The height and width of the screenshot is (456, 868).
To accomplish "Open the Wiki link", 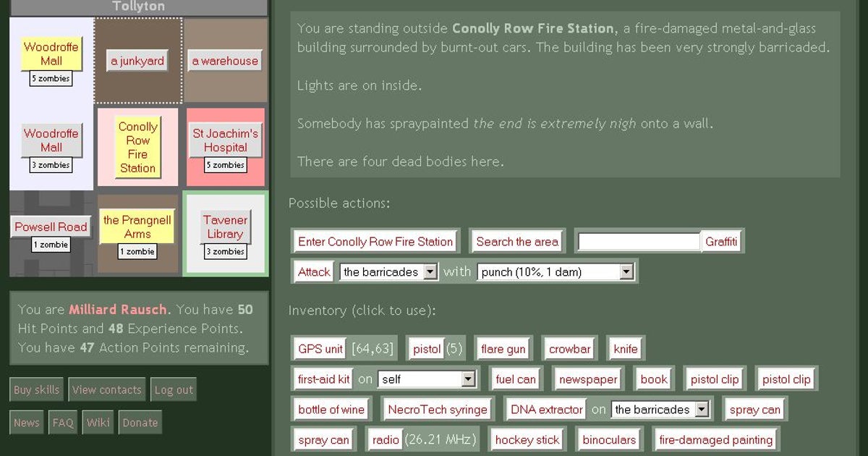I will click(98, 423).
